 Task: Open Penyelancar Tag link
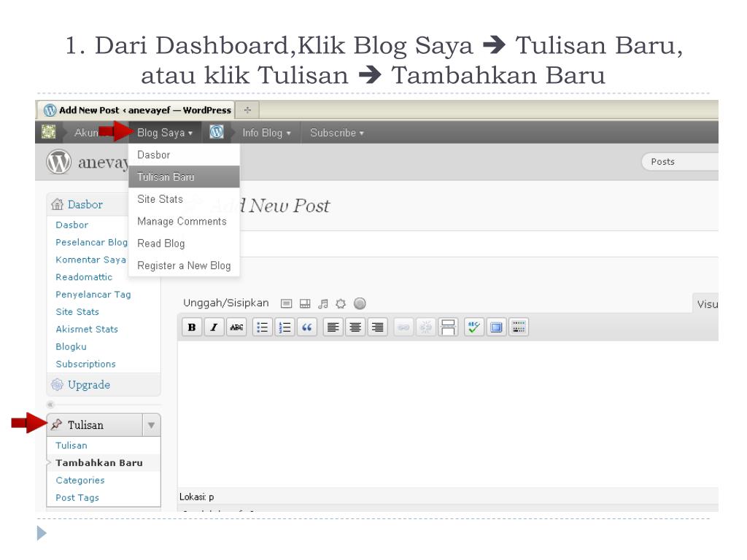point(93,295)
